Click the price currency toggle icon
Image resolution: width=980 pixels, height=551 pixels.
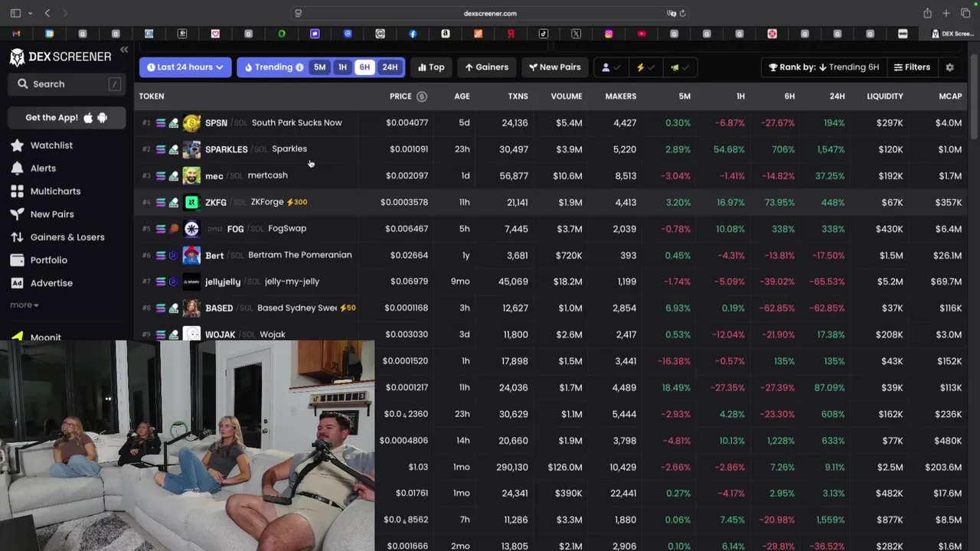[x=421, y=96]
